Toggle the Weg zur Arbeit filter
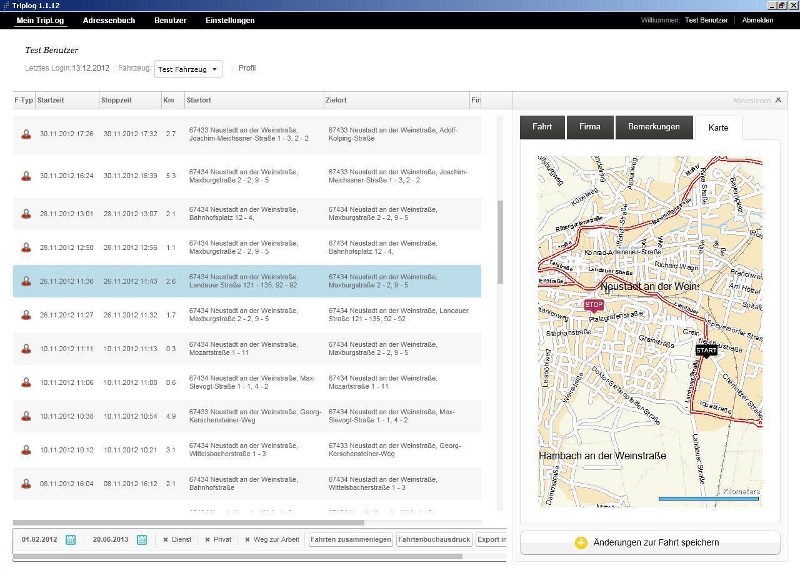Image resolution: width=800 pixels, height=573 pixels. click(x=272, y=539)
